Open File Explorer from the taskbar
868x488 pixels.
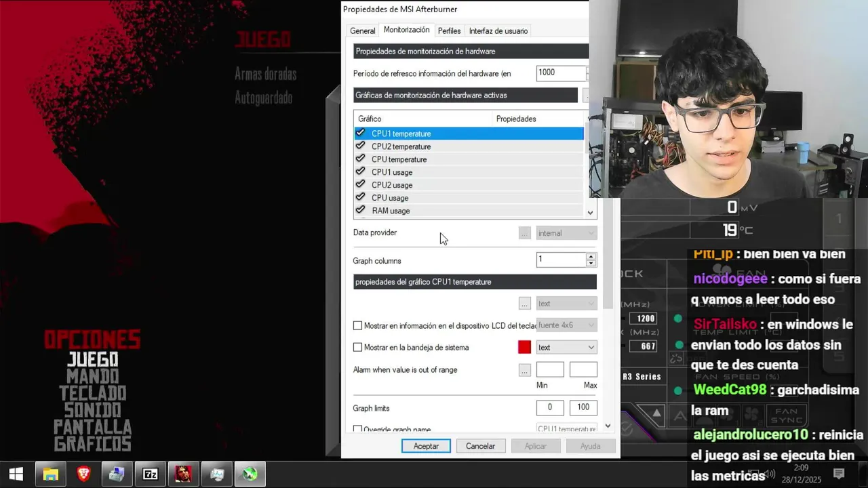click(51, 474)
